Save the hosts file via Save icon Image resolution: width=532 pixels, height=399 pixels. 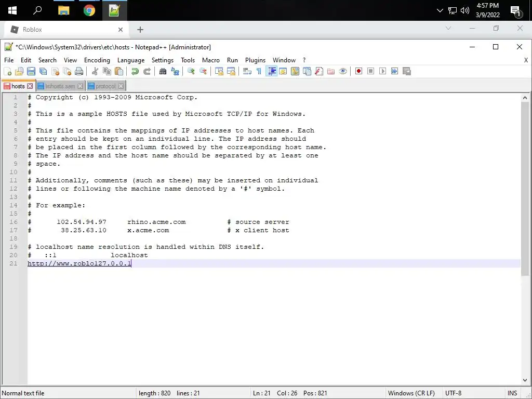[x=31, y=71]
